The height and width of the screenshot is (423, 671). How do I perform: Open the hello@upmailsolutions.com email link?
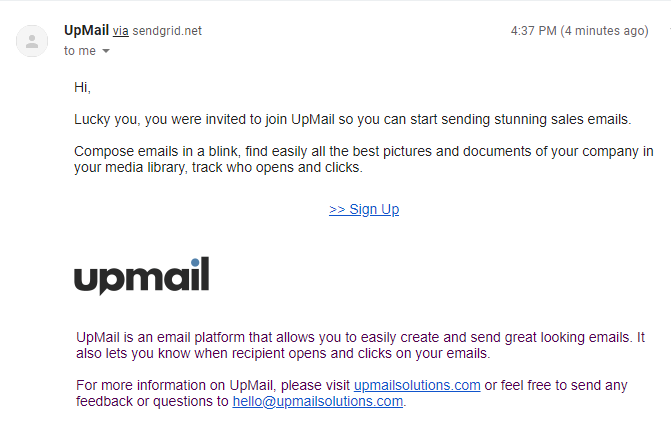[x=318, y=401]
